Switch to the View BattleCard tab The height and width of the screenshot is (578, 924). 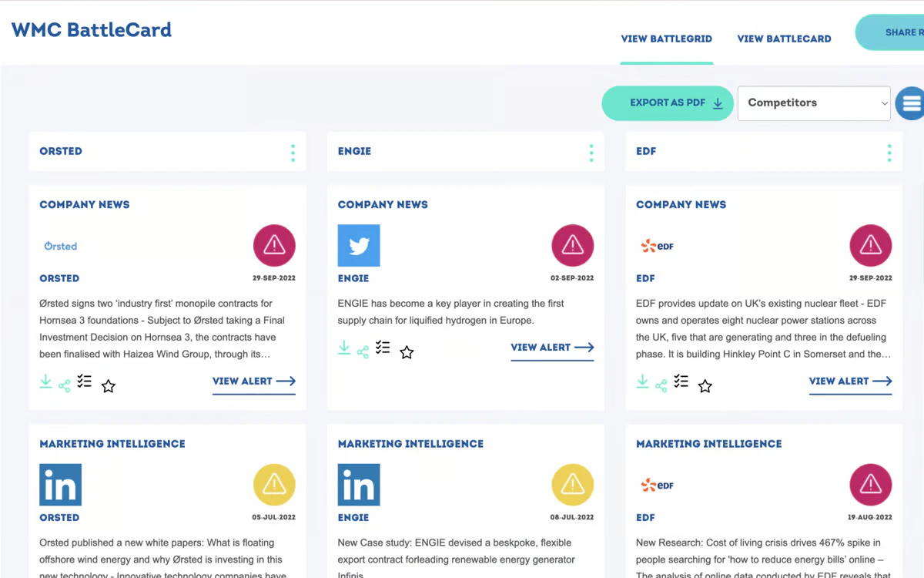pyautogui.click(x=784, y=39)
